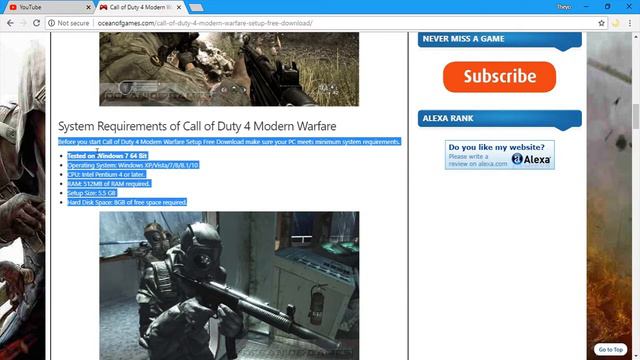Click the scrollbar up arrow
This screenshot has width=640, height=360.
[636, 37]
